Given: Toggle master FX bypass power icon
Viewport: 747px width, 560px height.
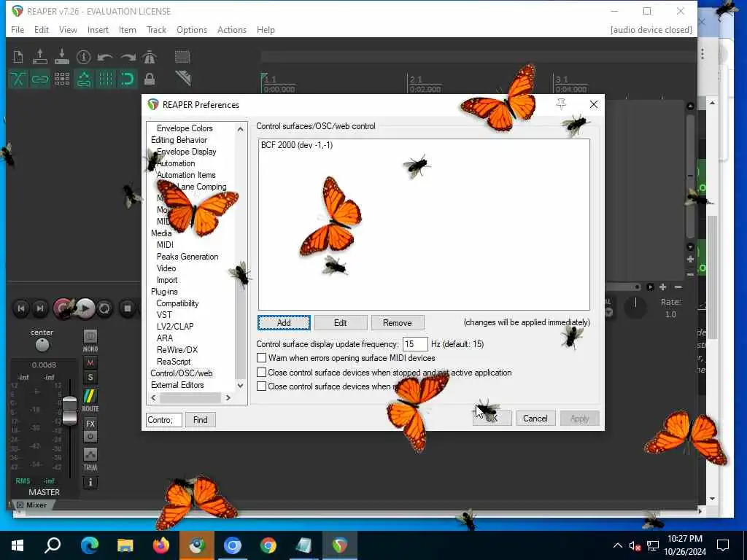Looking at the screenshot, I should (90, 436).
